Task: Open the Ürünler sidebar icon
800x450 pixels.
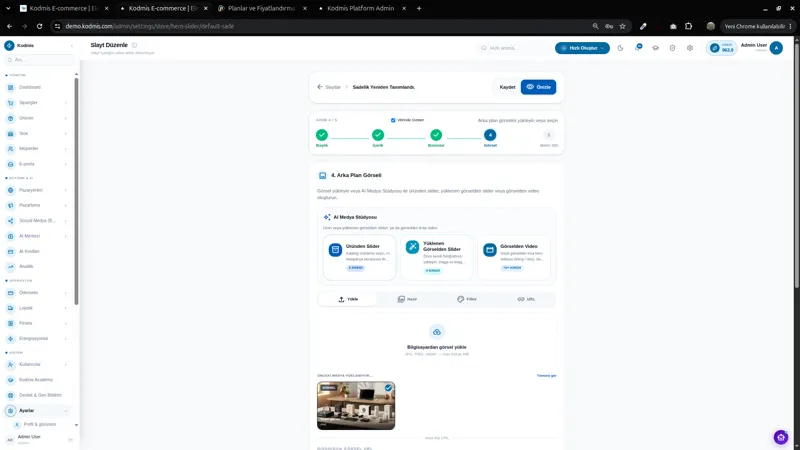Action: [11, 118]
